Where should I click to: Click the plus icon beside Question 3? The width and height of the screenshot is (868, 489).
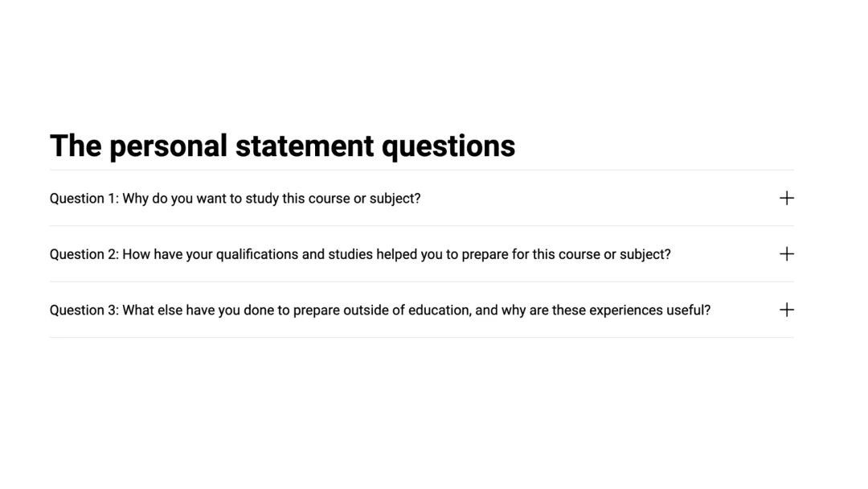pos(786,310)
